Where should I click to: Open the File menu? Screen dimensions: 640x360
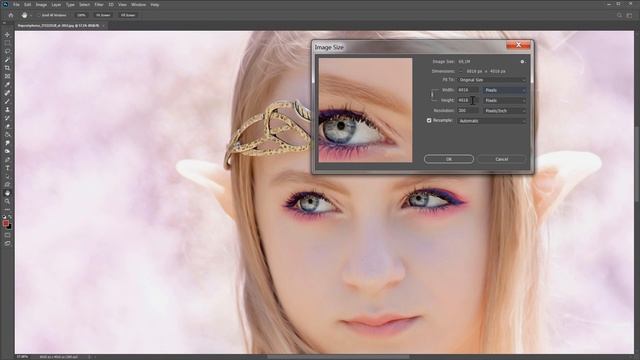pos(16,4)
